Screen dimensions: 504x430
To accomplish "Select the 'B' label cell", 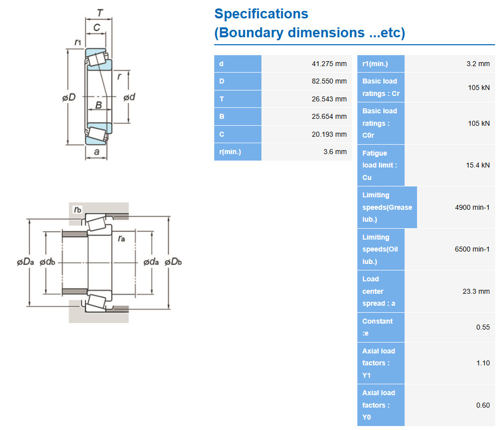I will click(238, 116).
